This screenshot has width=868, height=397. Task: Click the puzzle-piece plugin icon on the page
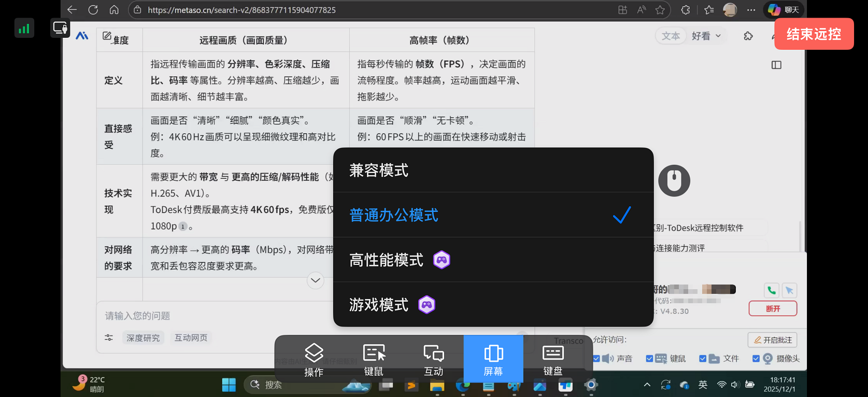point(748,36)
